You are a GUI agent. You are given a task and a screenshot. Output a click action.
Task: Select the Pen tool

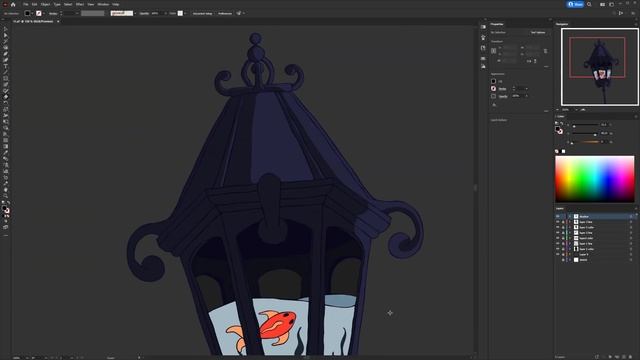(6, 53)
